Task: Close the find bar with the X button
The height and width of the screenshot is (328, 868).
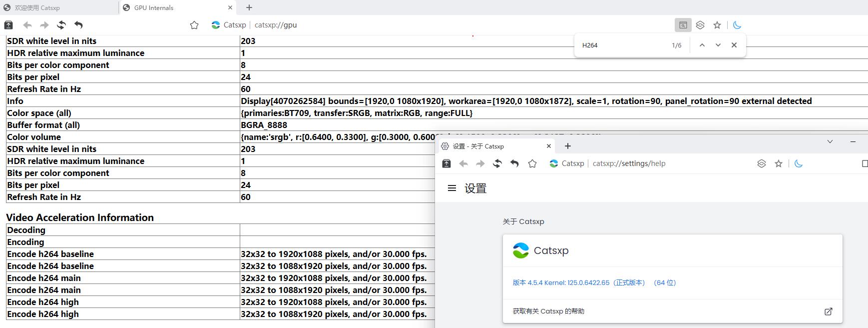Action: pyautogui.click(x=734, y=45)
